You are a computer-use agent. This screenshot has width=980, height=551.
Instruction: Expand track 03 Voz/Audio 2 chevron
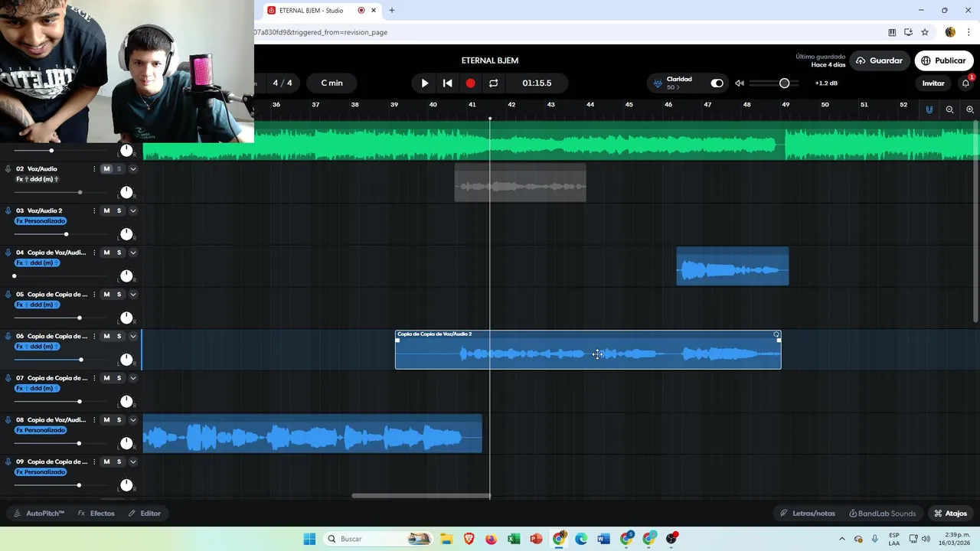click(x=132, y=210)
